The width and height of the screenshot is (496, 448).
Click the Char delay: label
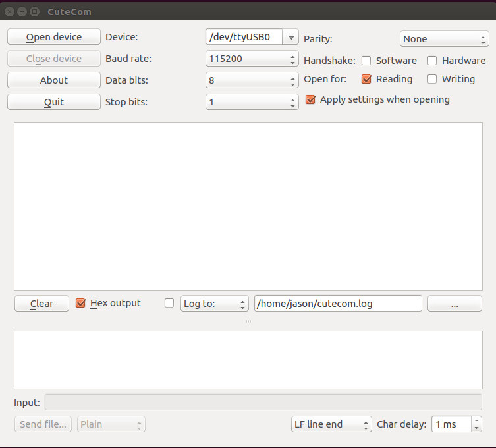tap(401, 424)
